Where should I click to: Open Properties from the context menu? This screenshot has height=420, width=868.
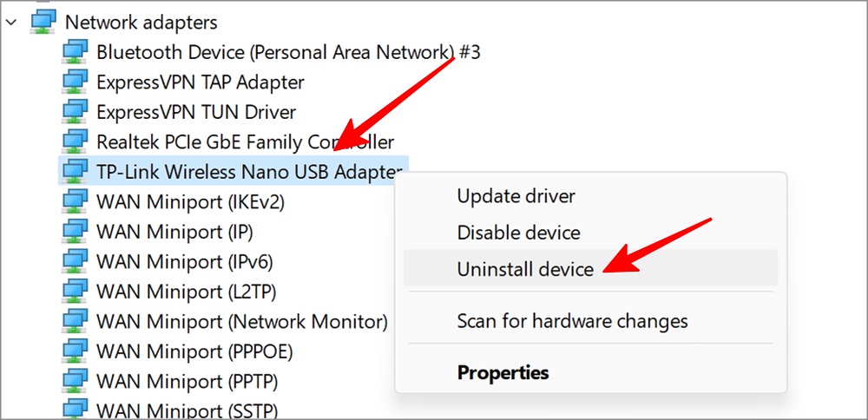pyautogui.click(x=503, y=373)
